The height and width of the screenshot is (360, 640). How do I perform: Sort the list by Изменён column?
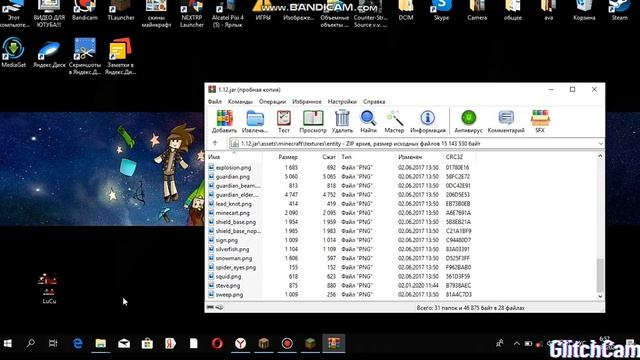point(419,157)
